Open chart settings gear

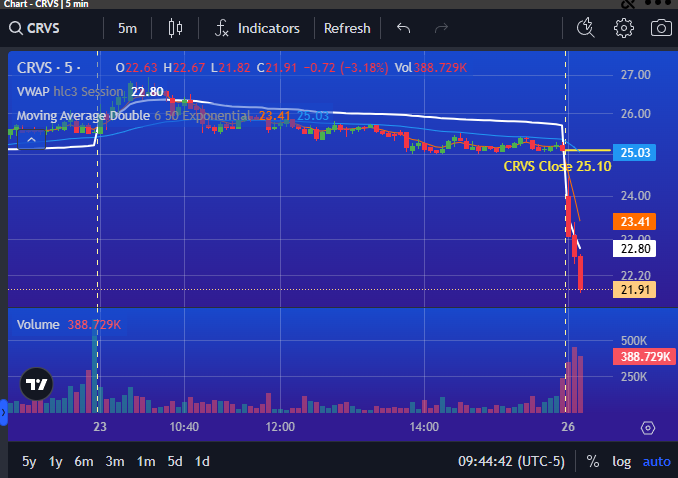point(624,29)
